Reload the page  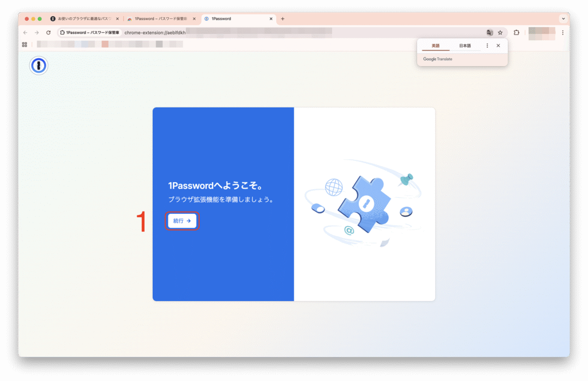[48, 33]
